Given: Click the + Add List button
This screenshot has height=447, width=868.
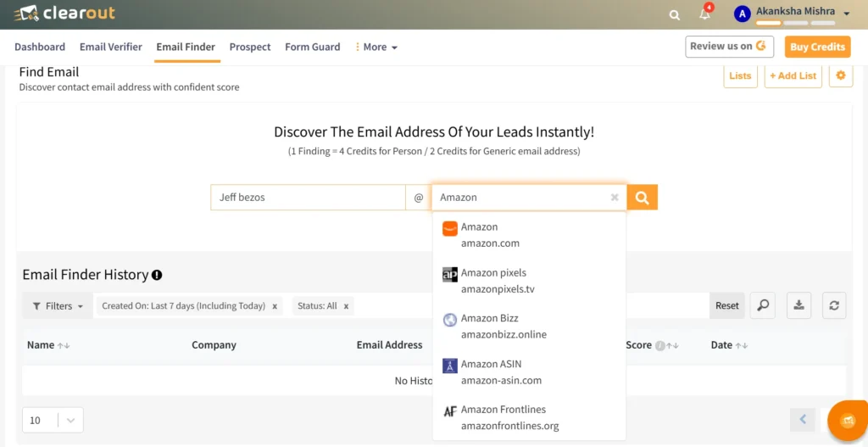Looking at the screenshot, I should click(793, 75).
